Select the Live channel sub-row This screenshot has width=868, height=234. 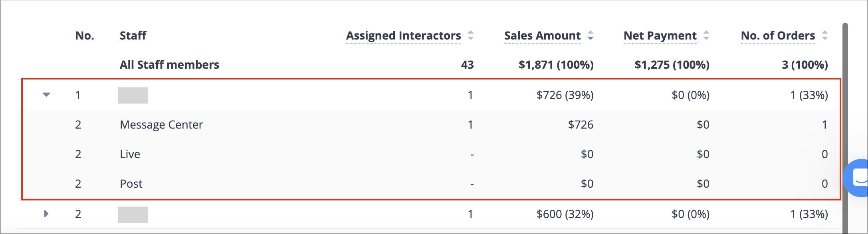click(x=431, y=154)
